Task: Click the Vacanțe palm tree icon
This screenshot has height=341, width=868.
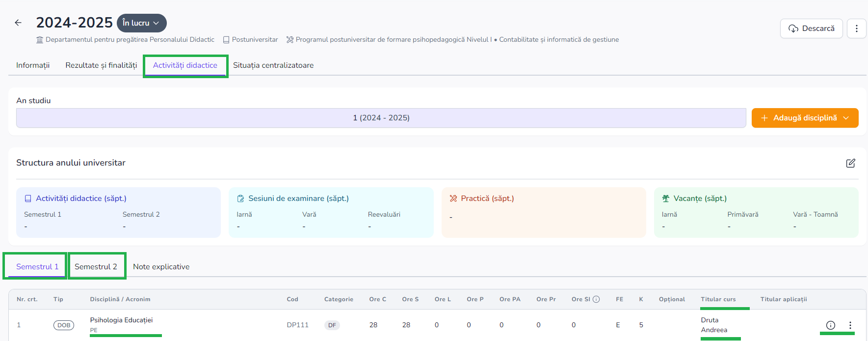Action: pos(665,199)
